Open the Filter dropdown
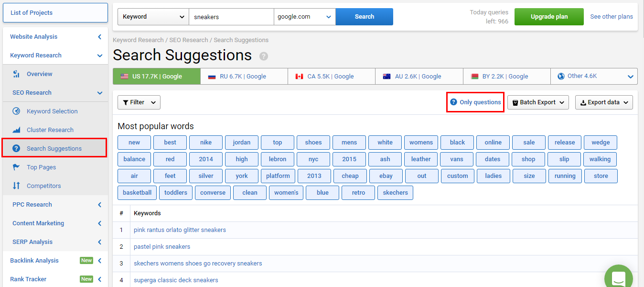The image size is (644, 287). (139, 102)
